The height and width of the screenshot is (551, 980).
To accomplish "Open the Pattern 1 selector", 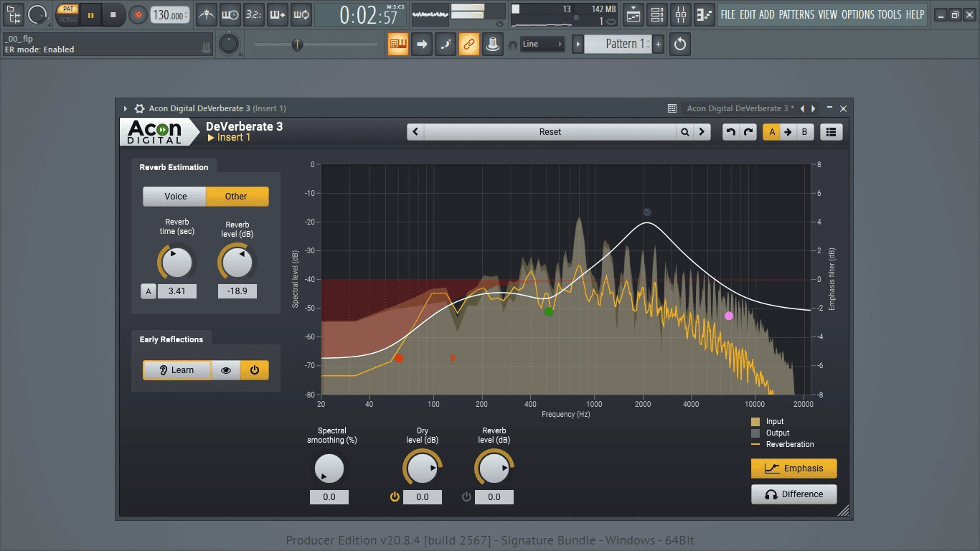I will point(618,44).
